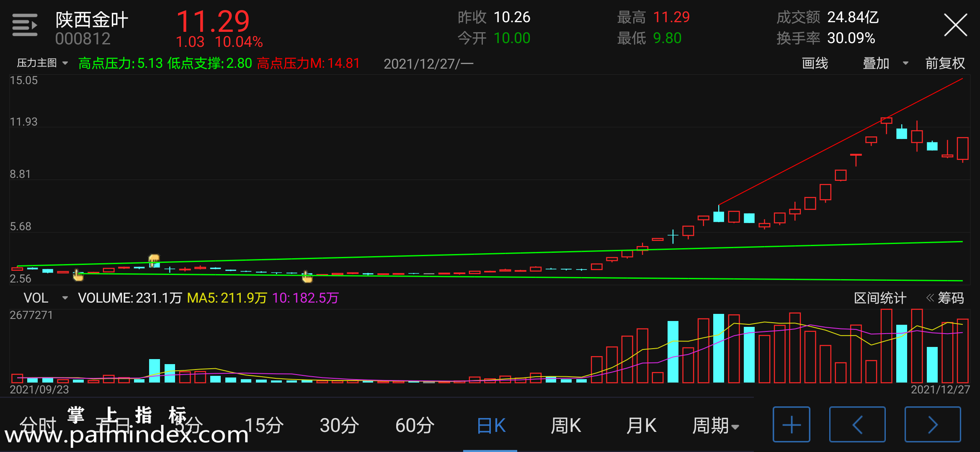Open the 画线 drawing tool

coord(815,63)
